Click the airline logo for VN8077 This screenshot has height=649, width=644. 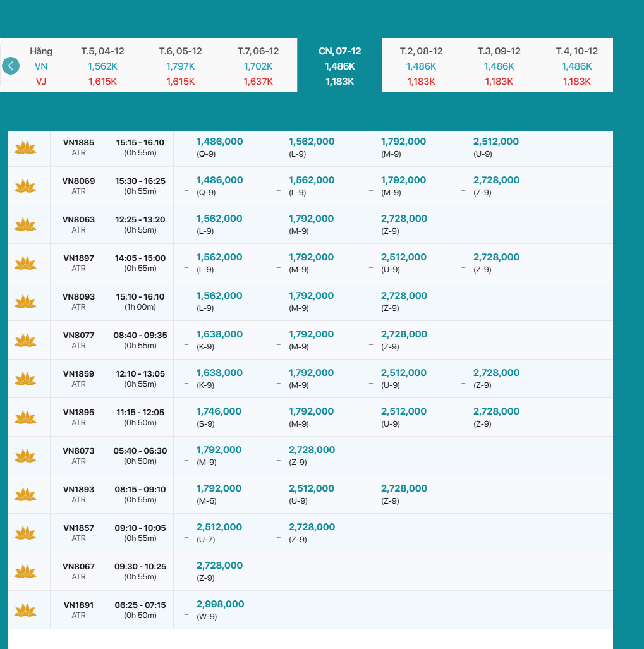click(x=25, y=341)
